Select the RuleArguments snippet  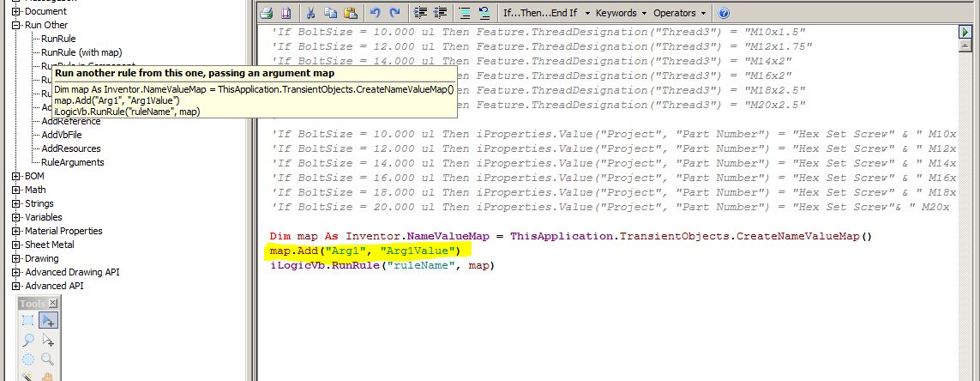coord(73,163)
